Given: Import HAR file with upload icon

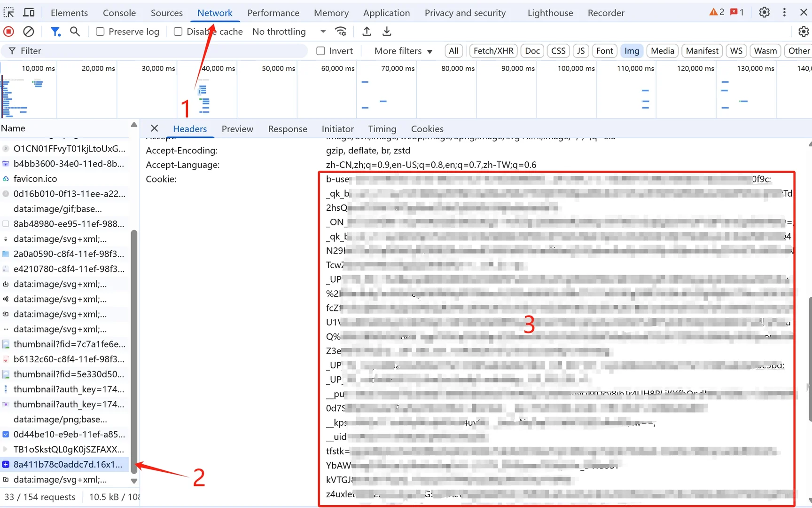Looking at the screenshot, I should (x=367, y=32).
